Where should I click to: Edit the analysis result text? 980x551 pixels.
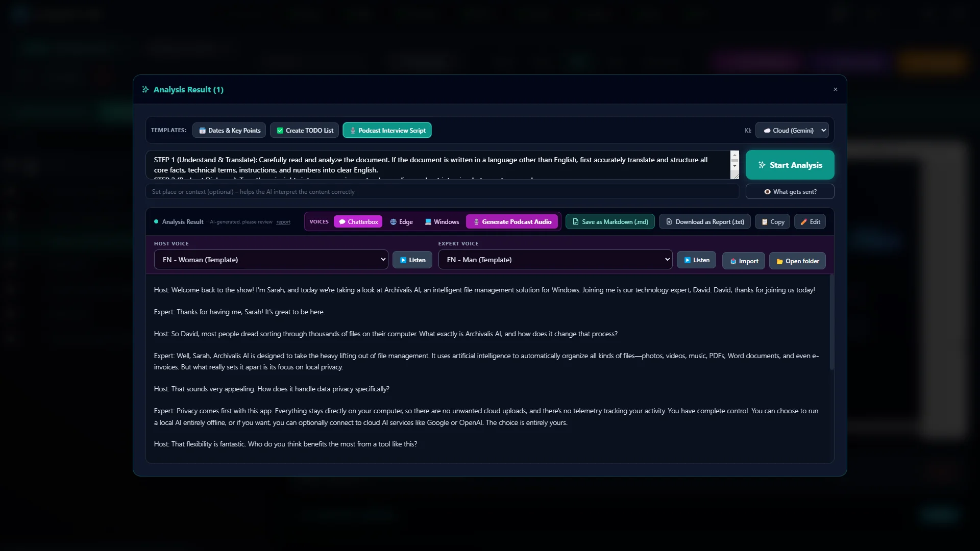pyautogui.click(x=810, y=222)
